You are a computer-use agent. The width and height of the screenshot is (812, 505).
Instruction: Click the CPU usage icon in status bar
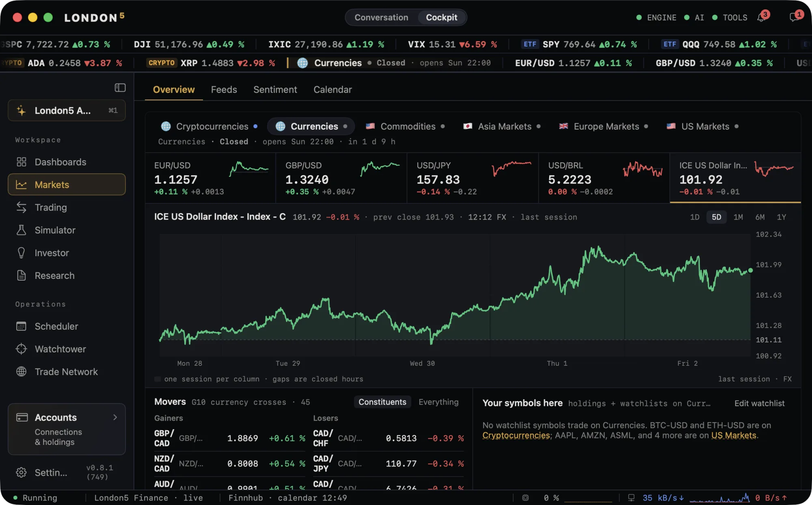525,498
